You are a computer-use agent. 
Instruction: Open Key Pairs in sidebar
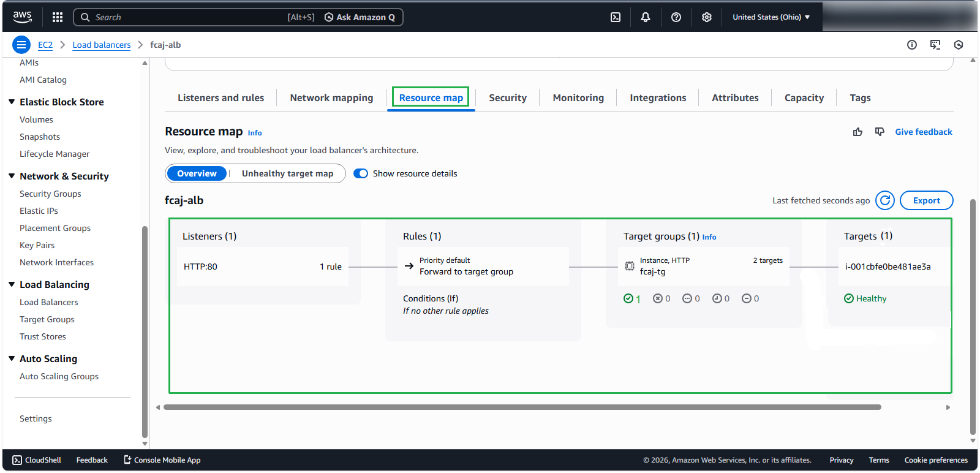(x=37, y=245)
